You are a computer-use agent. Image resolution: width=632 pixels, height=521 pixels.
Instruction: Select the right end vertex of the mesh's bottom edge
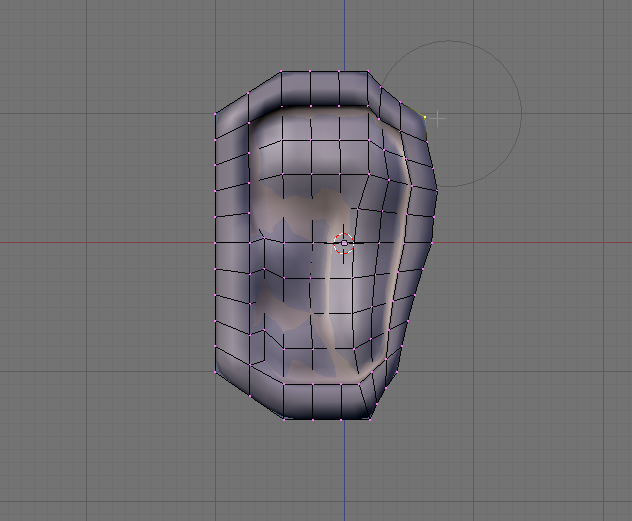pos(370,419)
